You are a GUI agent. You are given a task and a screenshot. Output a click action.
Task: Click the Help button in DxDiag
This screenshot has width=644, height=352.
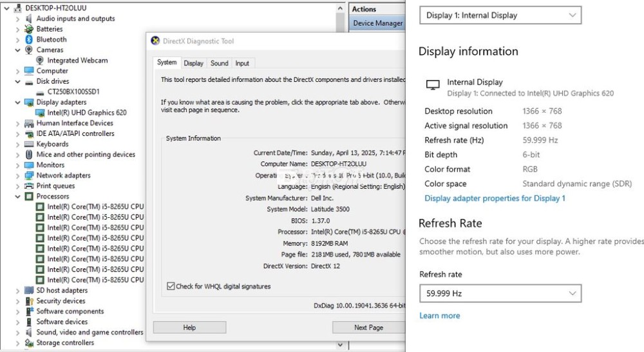(x=189, y=328)
